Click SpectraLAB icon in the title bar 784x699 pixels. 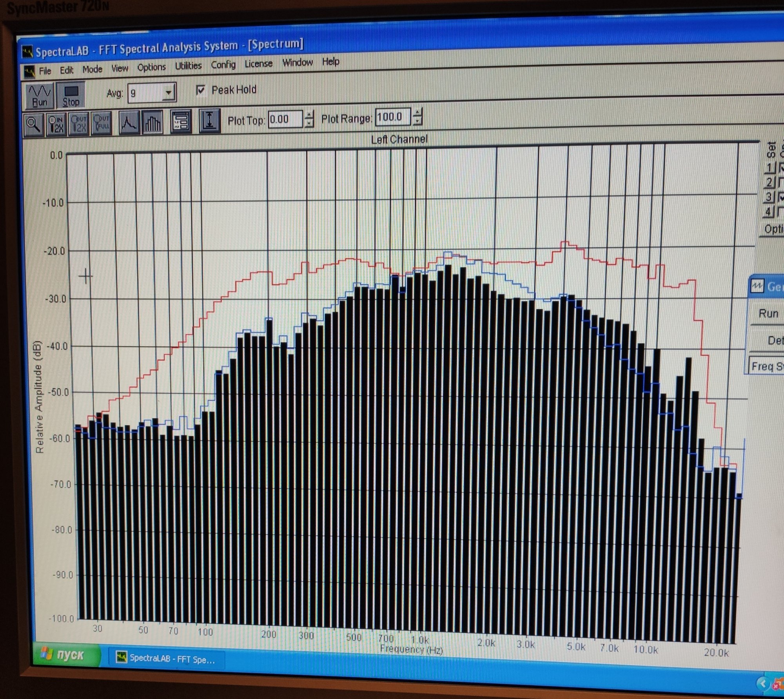(x=27, y=52)
